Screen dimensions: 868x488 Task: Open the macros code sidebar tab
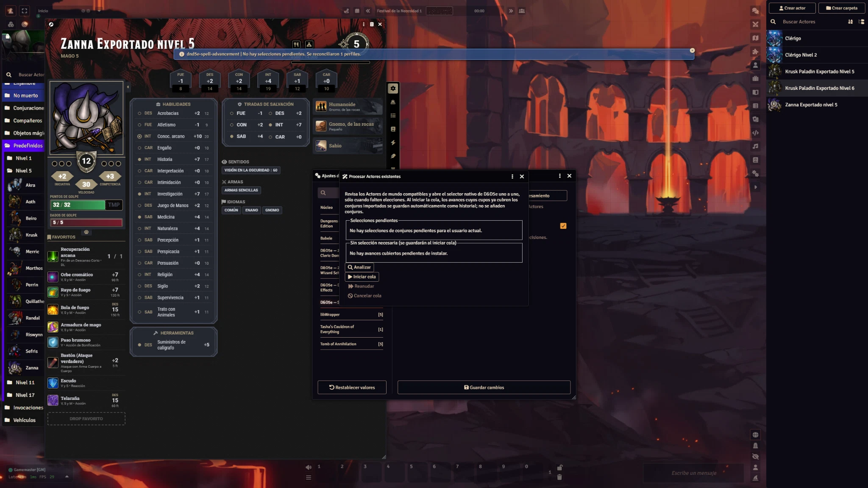(755, 133)
